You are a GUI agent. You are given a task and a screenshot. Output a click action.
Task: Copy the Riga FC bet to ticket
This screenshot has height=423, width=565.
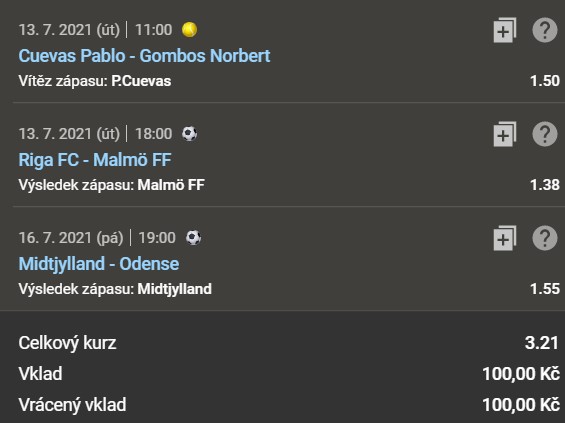(x=505, y=134)
